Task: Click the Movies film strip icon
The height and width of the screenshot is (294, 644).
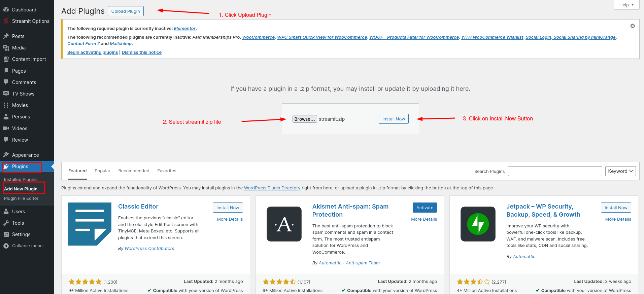Action: (6, 105)
